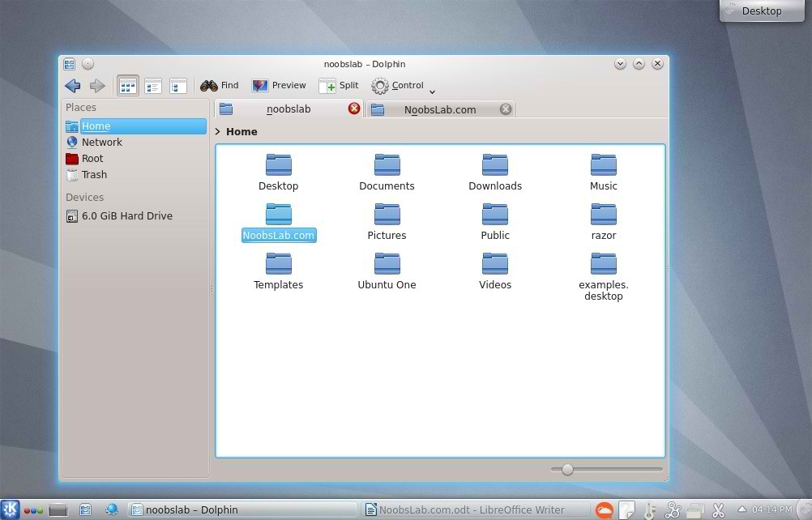
Task: Adjust the icon zoom slider handle
Action: pyautogui.click(x=567, y=469)
